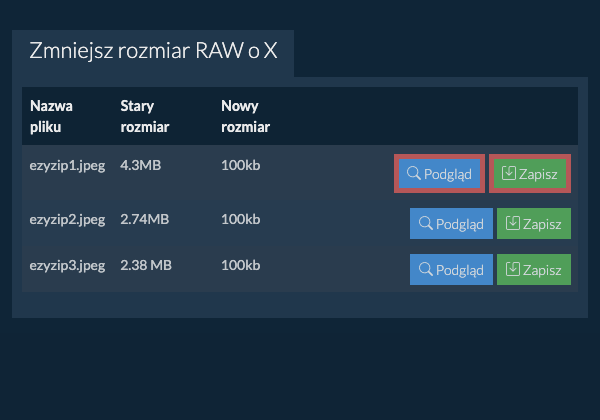
Task: Click magnifier icon for ezyzip2.jpeg preview
Action: click(x=425, y=223)
